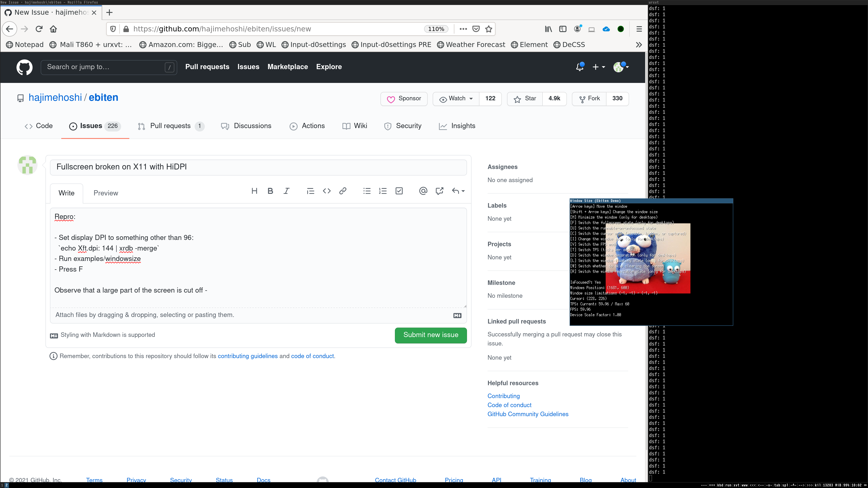The image size is (868, 488).
Task: Add a task list checkbox
Action: pyautogui.click(x=399, y=191)
